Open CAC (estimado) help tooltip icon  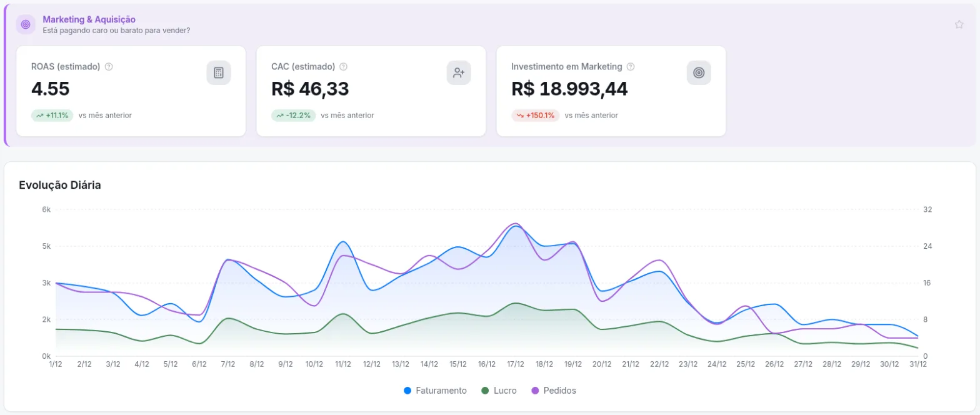coord(343,67)
